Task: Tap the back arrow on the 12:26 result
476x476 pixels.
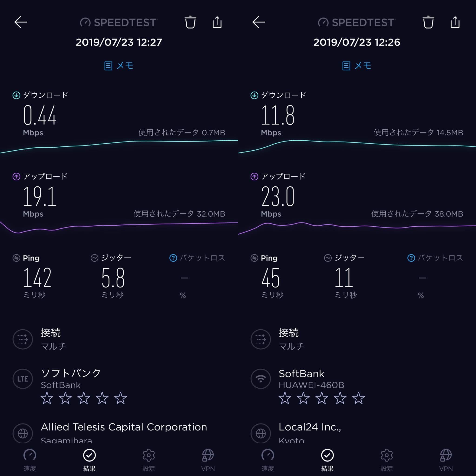Action: (259, 22)
